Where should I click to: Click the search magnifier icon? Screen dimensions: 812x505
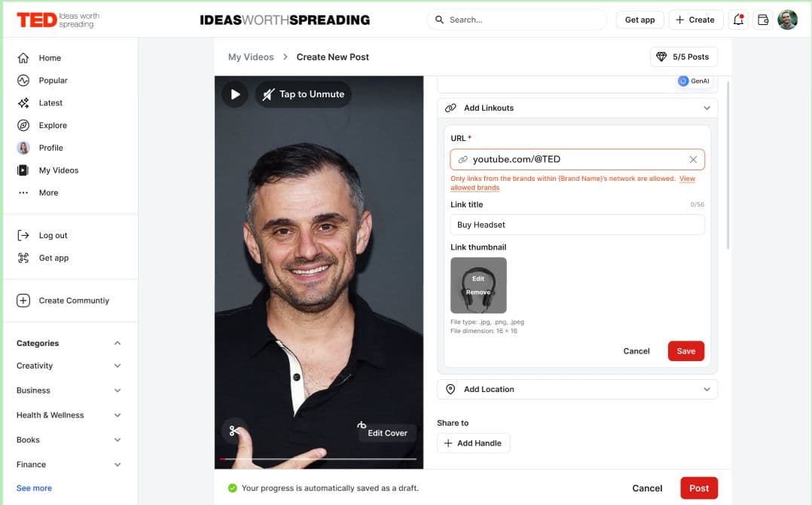click(439, 20)
